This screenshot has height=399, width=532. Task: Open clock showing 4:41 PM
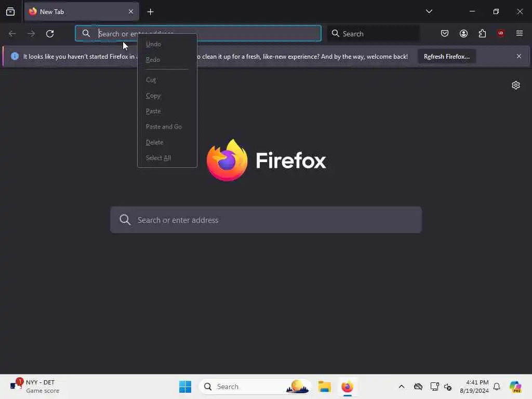point(474,387)
